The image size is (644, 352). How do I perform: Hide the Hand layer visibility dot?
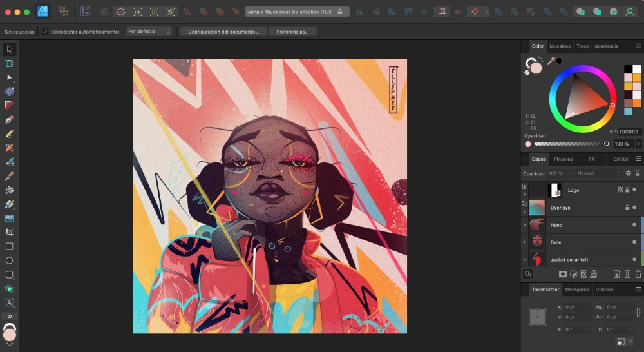[x=634, y=225]
